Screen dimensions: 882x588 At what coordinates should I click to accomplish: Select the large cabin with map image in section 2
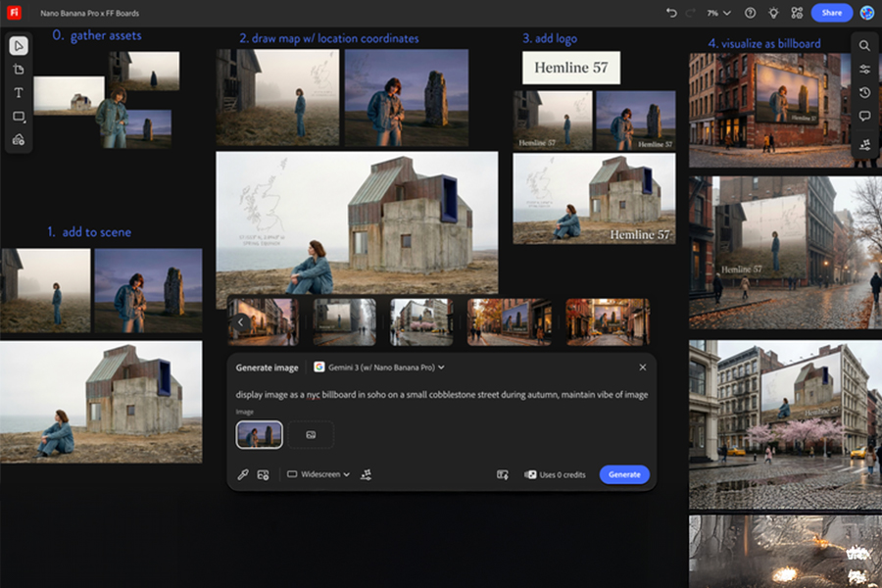coord(357,222)
